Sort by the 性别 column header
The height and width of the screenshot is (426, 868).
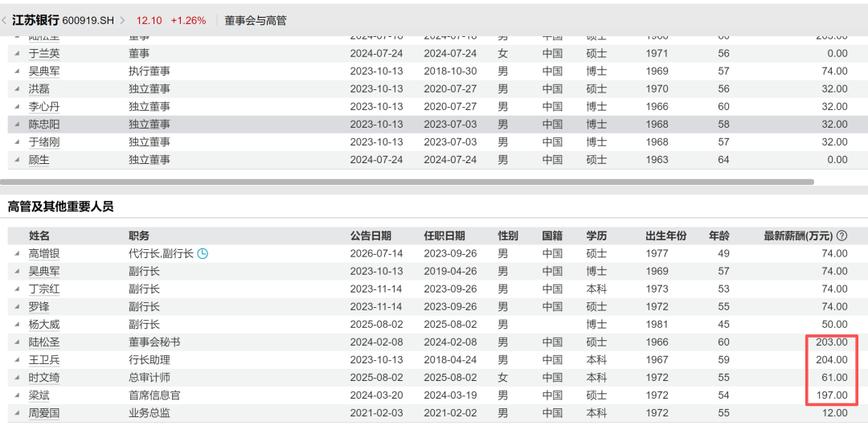click(x=508, y=236)
